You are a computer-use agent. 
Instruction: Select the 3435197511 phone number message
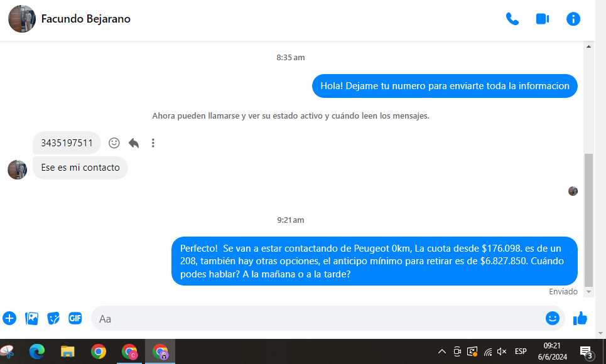(67, 143)
